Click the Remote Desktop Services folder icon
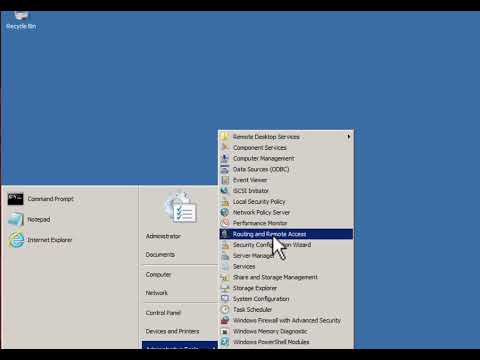Image resolution: width=480 pixels, height=360 pixels. tap(225, 137)
